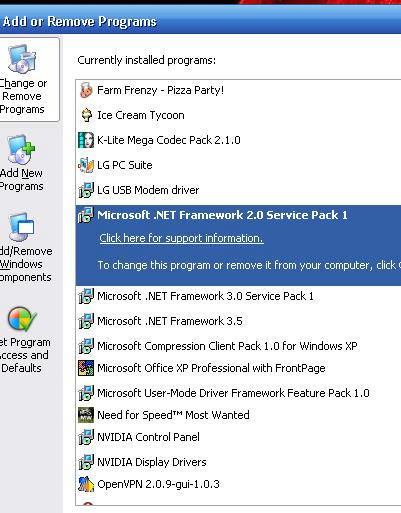This screenshot has height=513, width=401.
Task: Click OpenVPN program icon
Action: [x=86, y=484]
